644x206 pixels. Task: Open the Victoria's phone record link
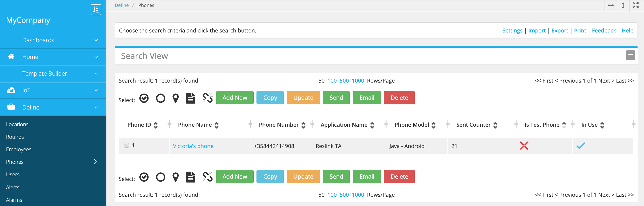click(193, 146)
